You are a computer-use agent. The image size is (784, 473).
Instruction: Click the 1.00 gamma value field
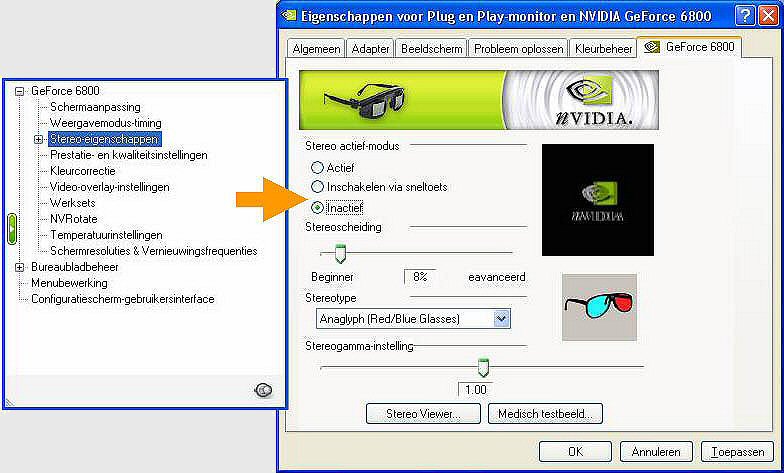click(x=476, y=390)
